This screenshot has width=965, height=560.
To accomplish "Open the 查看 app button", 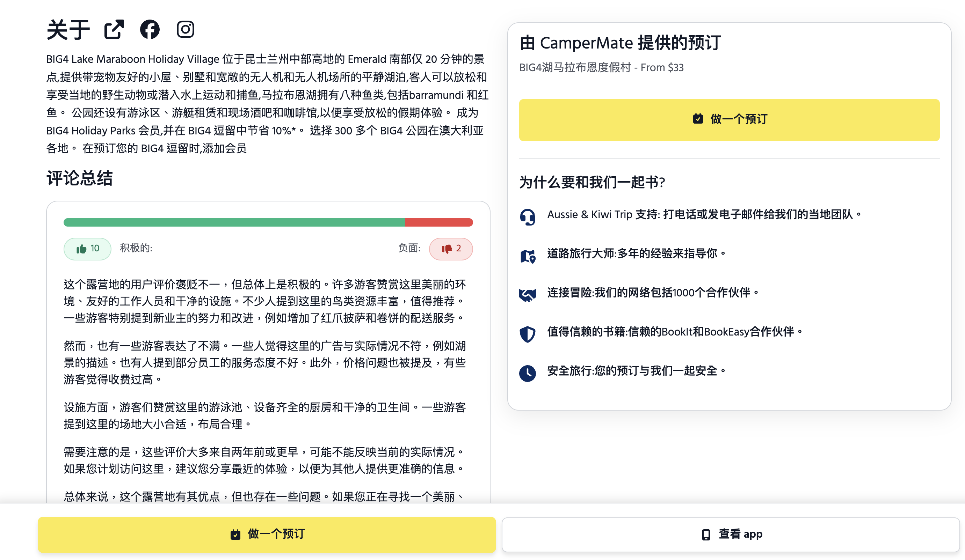I will [731, 535].
